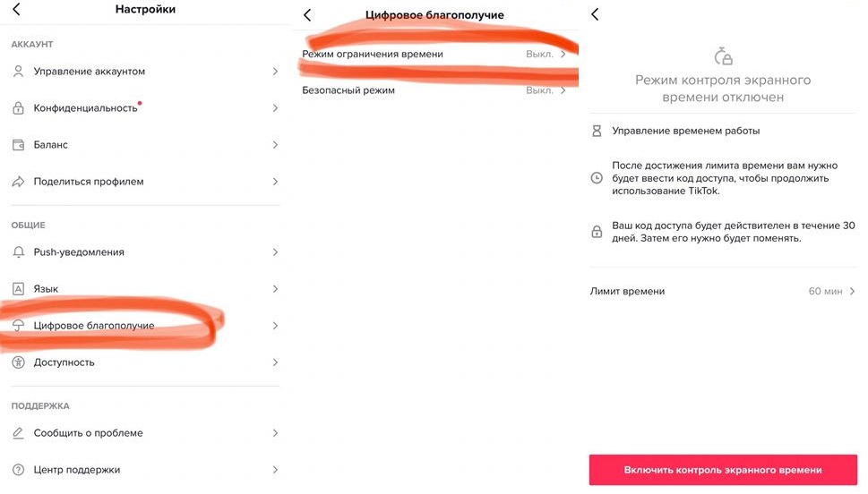This screenshot has width=868, height=494.
Task: Open the Лимит времени 60 мин selector
Action: (831, 292)
